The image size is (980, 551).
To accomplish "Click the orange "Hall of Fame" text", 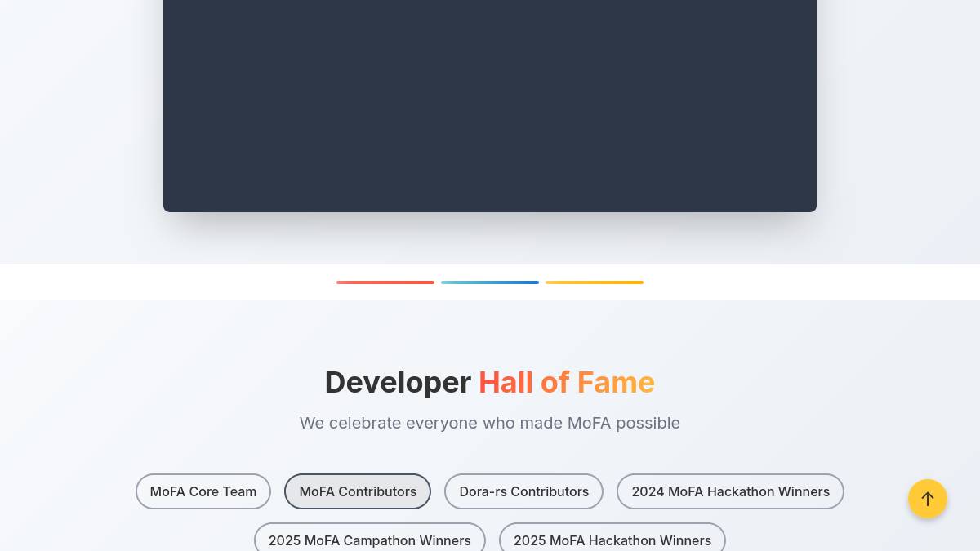I will coord(566,383).
